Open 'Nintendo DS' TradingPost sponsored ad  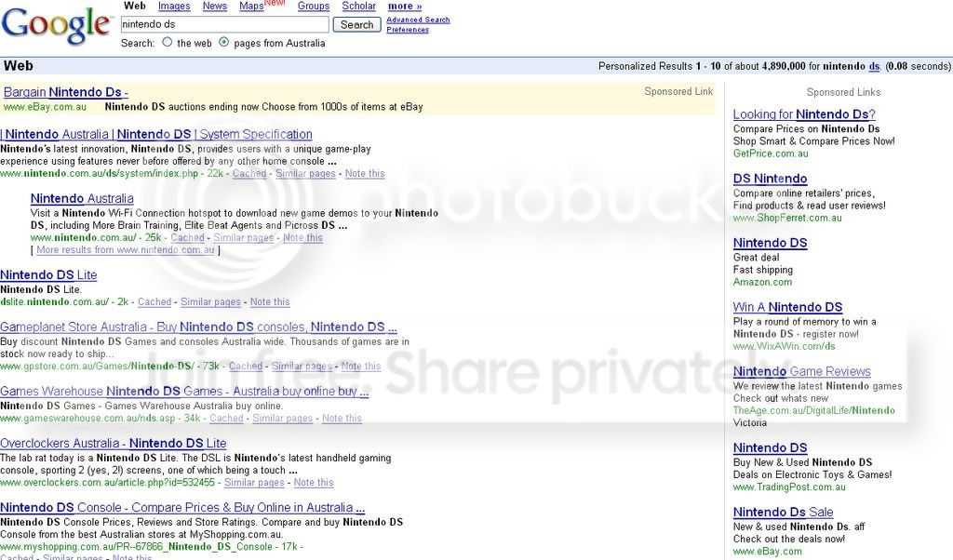pos(770,449)
